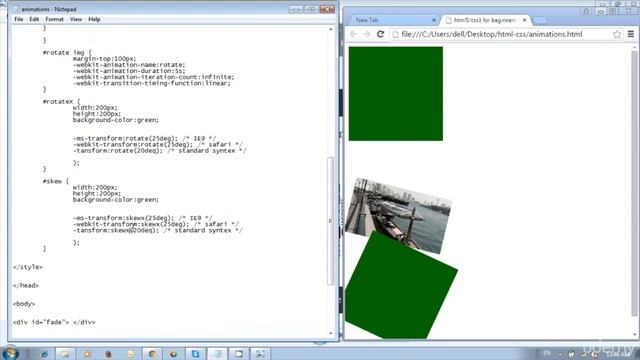Open the blue document app taskbar icon

(196, 354)
